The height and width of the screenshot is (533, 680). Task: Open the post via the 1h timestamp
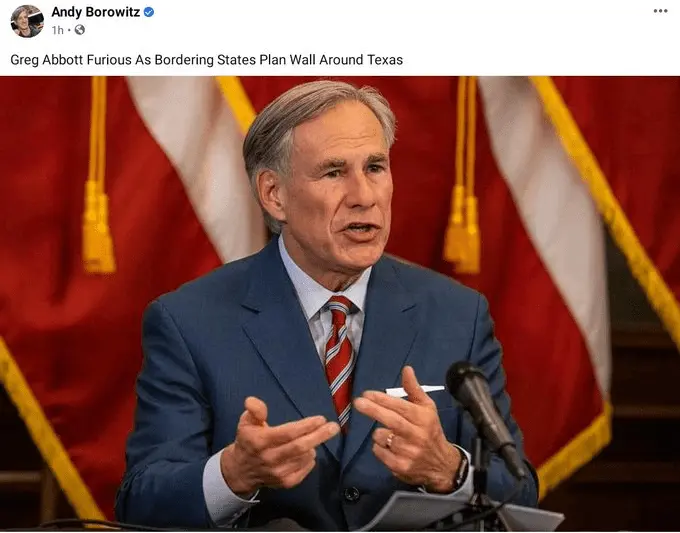pyautogui.click(x=57, y=30)
